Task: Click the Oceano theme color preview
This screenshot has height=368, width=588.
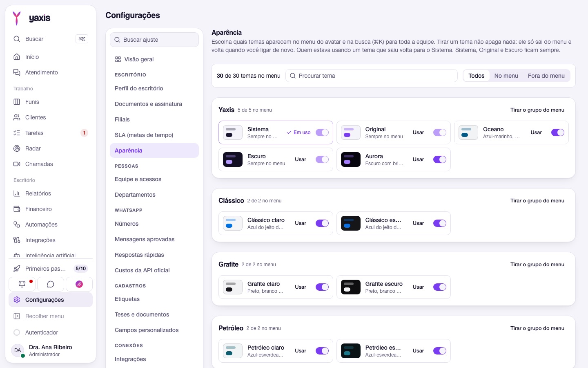Action: coord(468,132)
